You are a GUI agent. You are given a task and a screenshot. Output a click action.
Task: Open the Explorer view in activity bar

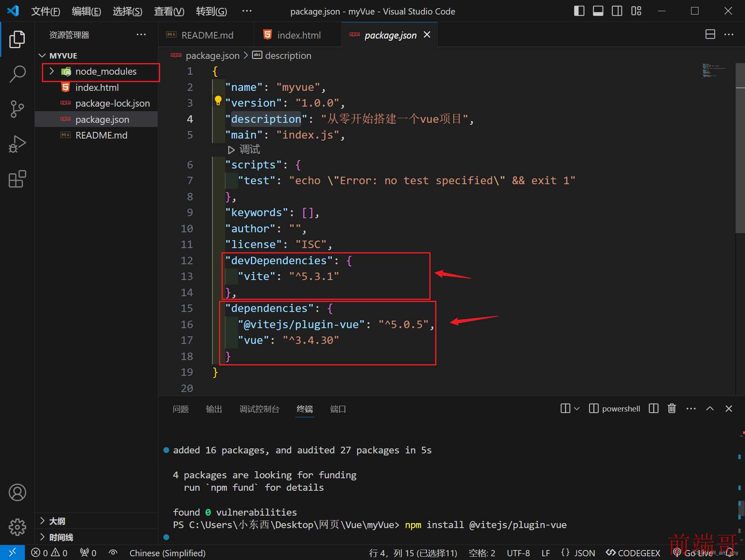coord(17,39)
